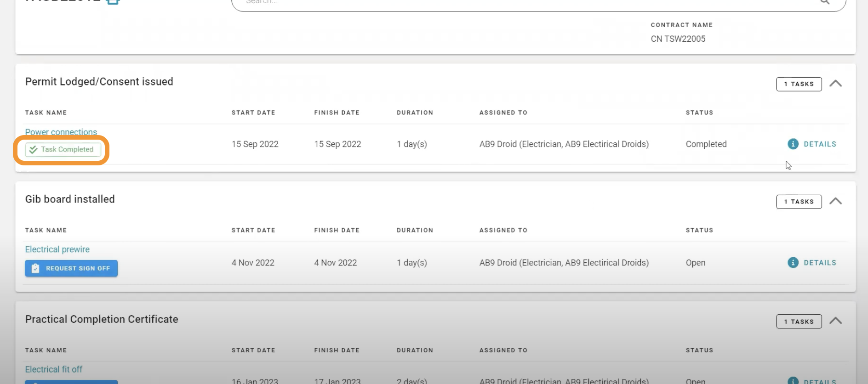
Task: Focus the search input field
Action: tap(538, 3)
